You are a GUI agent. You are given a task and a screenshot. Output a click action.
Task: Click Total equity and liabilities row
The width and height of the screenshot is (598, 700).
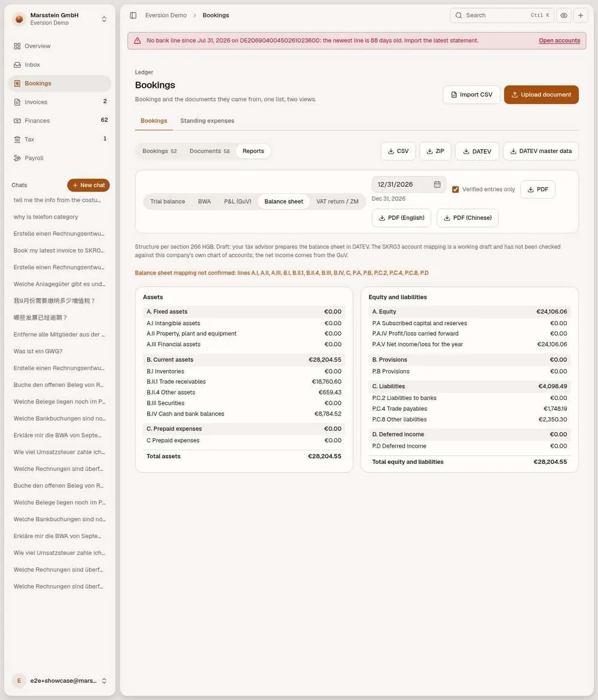point(469,462)
